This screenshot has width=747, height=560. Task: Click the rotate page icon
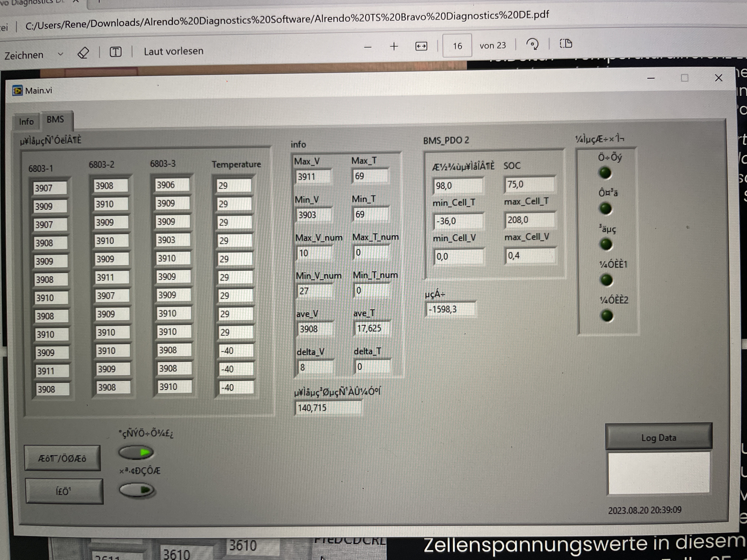pos(532,44)
